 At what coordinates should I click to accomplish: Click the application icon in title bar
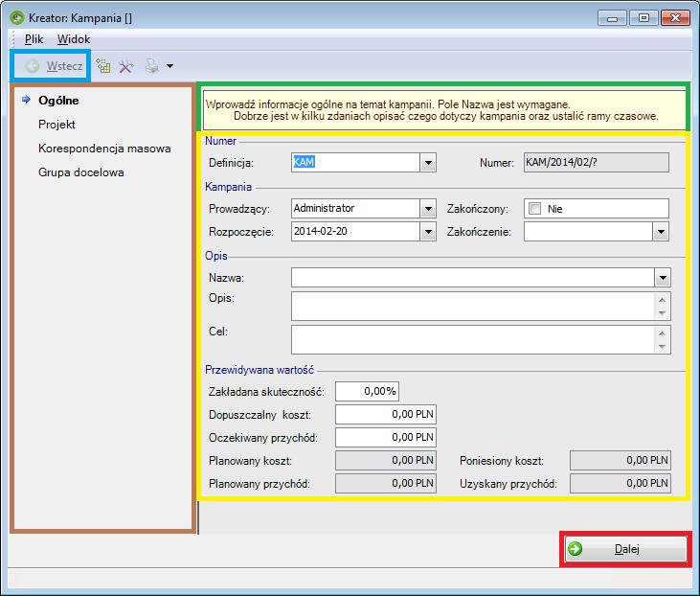(16, 18)
